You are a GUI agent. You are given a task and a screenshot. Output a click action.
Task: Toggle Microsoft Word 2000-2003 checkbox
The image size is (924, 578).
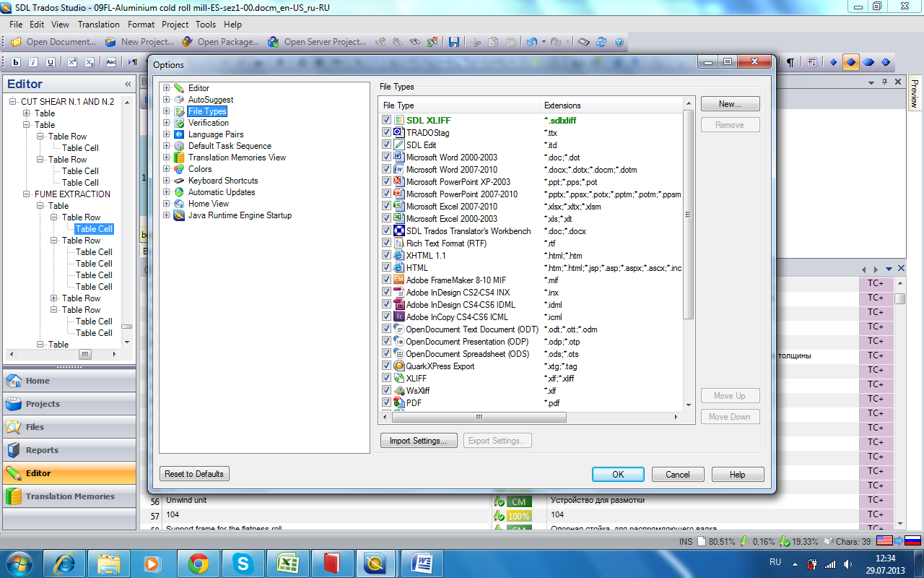tap(387, 157)
